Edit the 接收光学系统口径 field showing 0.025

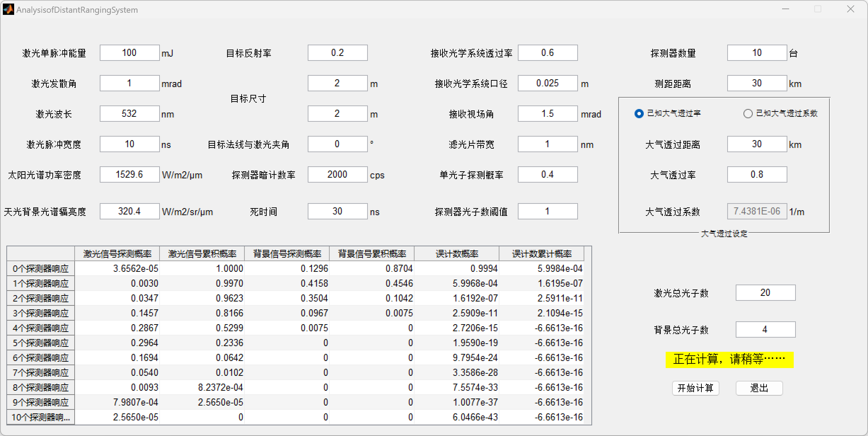[x=548, y=83]
